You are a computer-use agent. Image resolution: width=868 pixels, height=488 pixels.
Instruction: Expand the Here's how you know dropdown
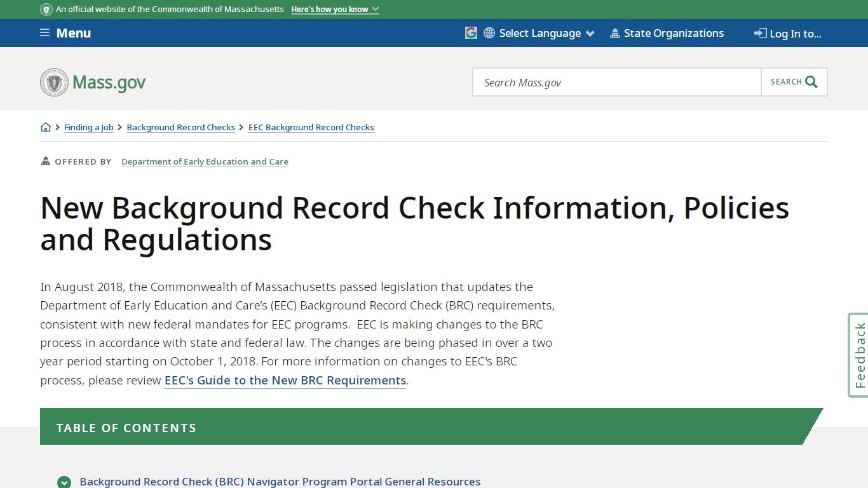(335, 10)
